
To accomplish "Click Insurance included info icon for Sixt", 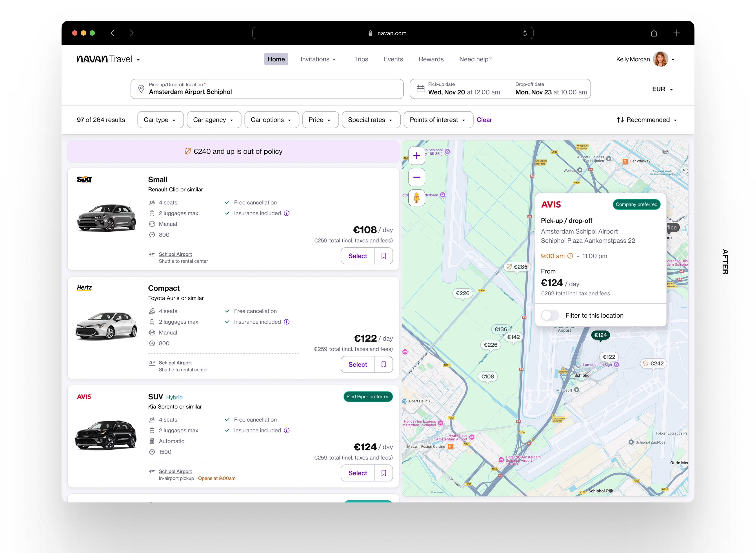I will pyautogui.click(x=287, y=213).
